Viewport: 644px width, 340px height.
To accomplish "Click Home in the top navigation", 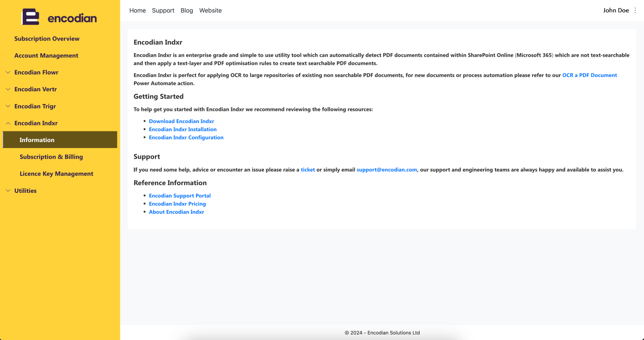I will point(137,10).
